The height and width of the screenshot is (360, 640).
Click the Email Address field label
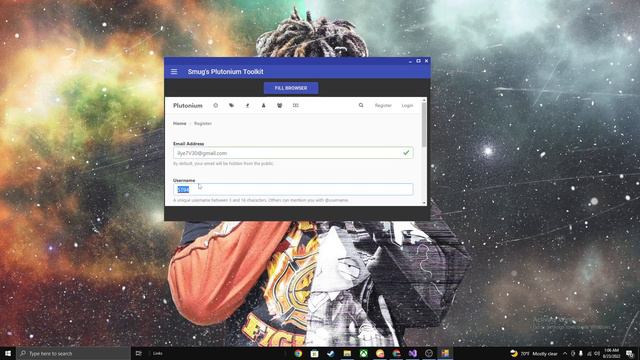pos(189,144)
